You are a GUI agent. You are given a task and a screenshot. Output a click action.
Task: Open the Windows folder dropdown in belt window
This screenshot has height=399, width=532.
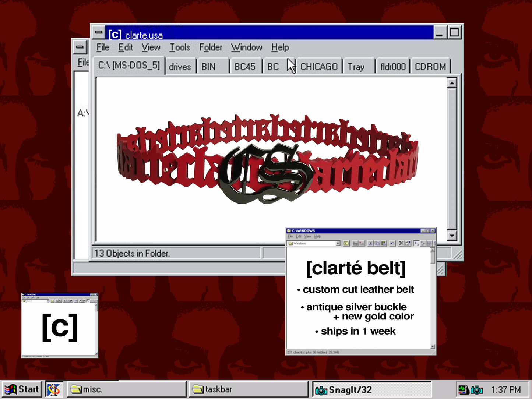point(338,243)
